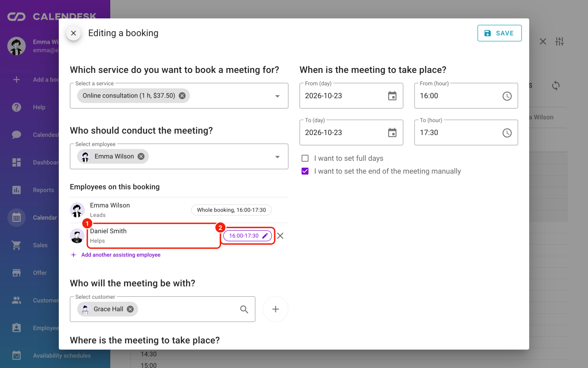Click the Customers sidebar icon
The image size is (588, 368).
pyautogui.click(x=17, y=300)
